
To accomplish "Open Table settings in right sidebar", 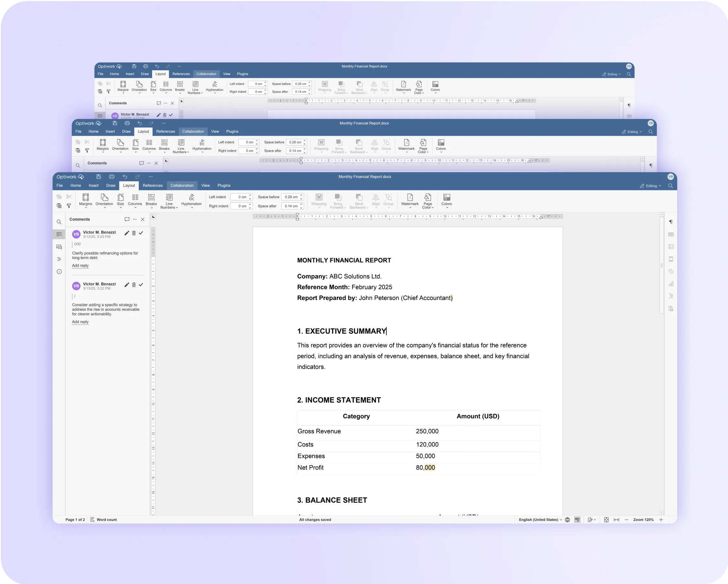I will pos(671,234).
